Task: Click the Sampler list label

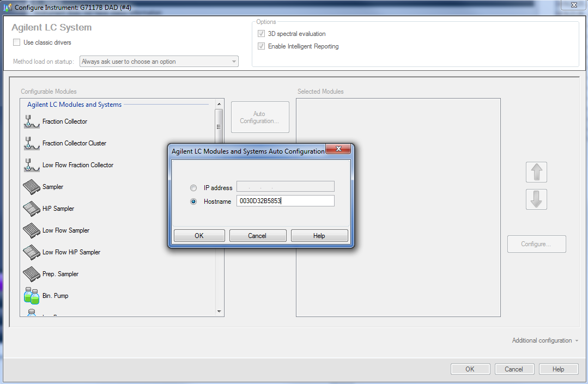Action: [x=53, y=187]
